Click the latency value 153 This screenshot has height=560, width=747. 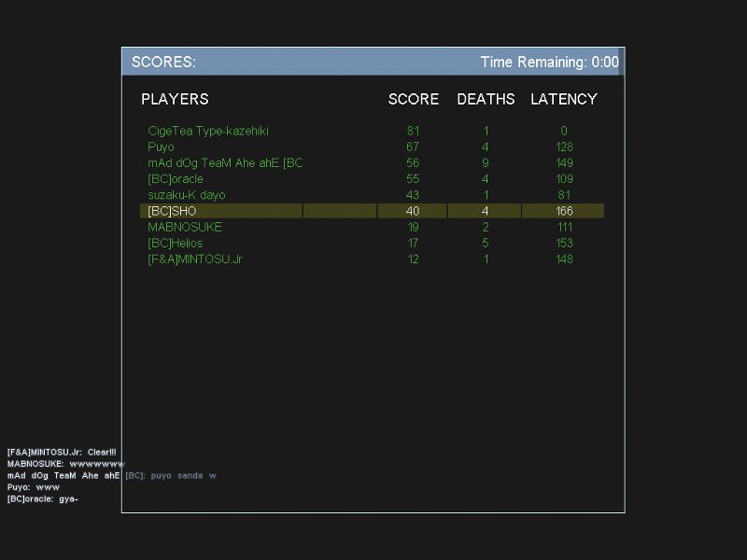click(564, 244)
